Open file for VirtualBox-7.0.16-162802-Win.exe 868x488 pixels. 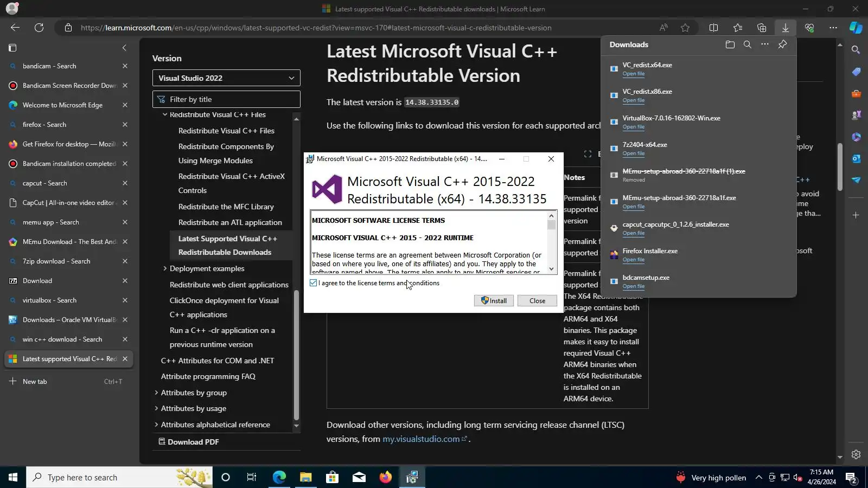[633, 127]
